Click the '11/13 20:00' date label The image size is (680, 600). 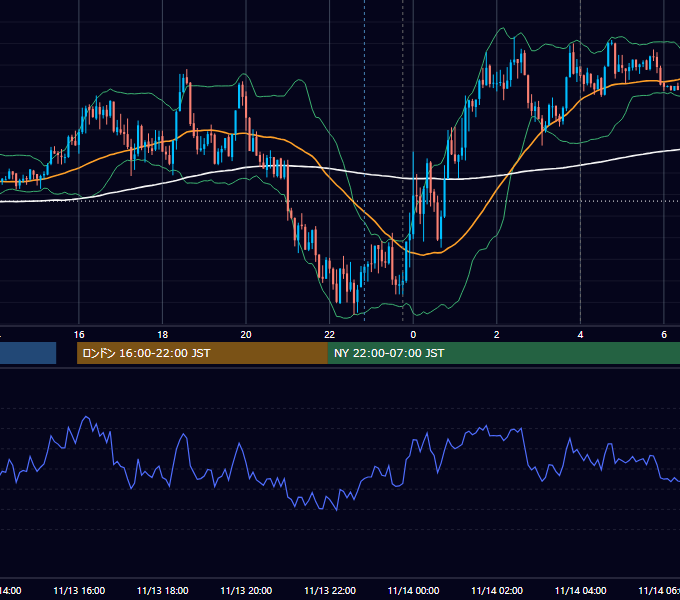point(246,591)
